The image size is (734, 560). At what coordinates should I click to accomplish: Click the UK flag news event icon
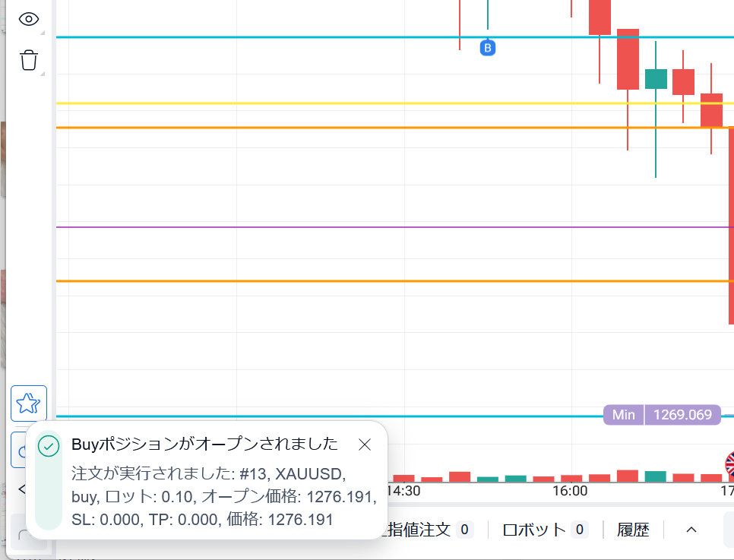729,462
